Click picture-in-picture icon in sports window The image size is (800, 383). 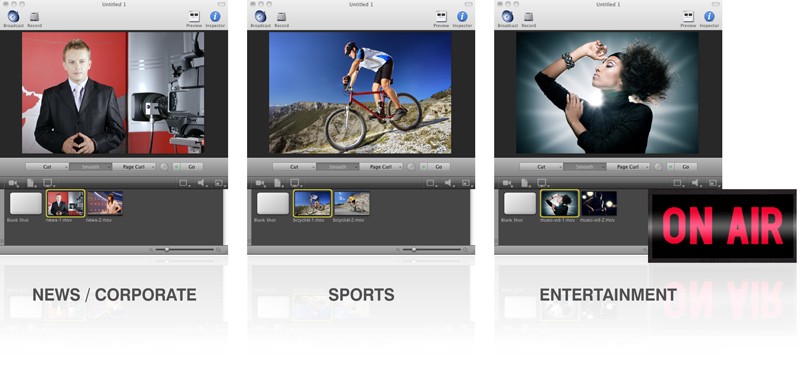click(466, 183)
